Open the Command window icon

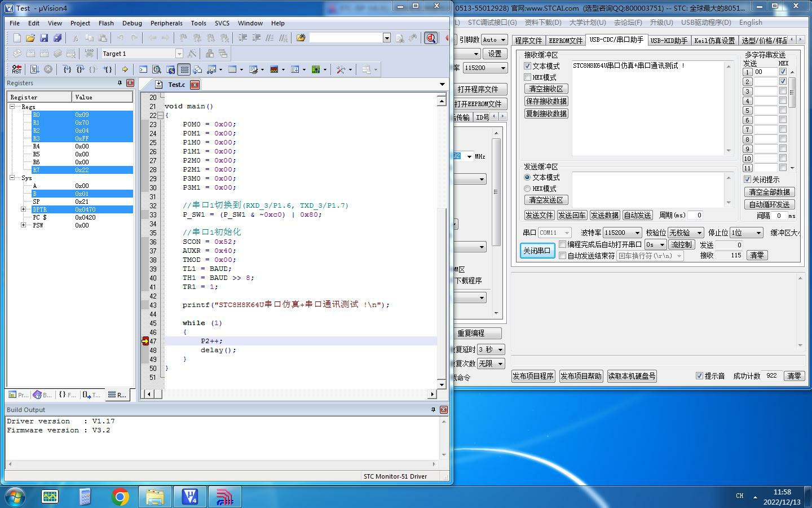point(143,69)
